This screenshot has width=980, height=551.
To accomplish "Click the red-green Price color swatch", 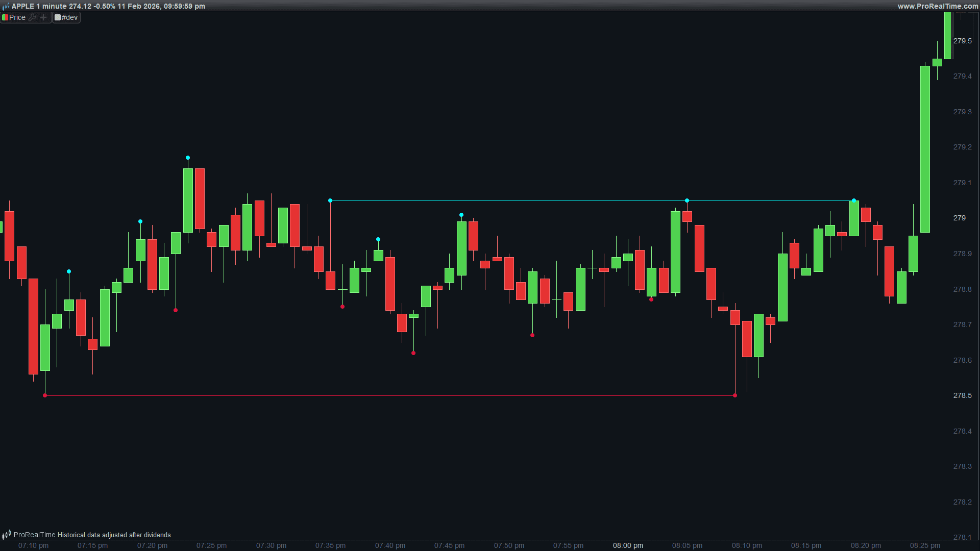I will (x=5, y=17).
